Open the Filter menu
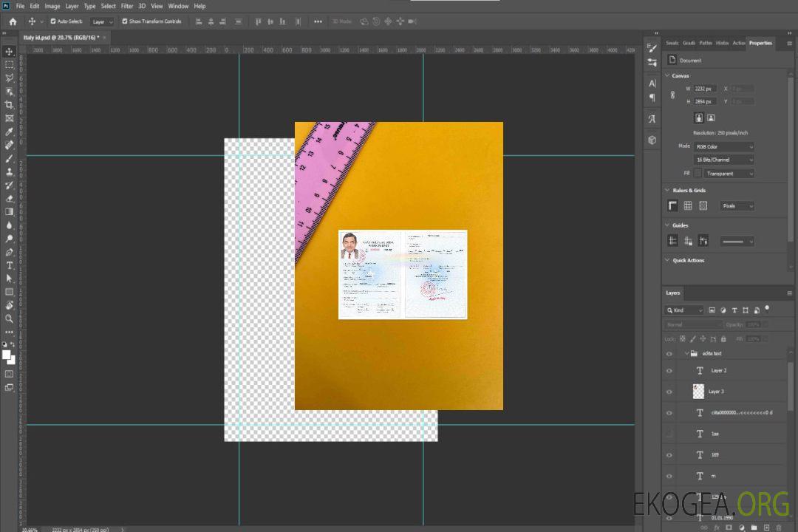798x532 pixels. 127,6
